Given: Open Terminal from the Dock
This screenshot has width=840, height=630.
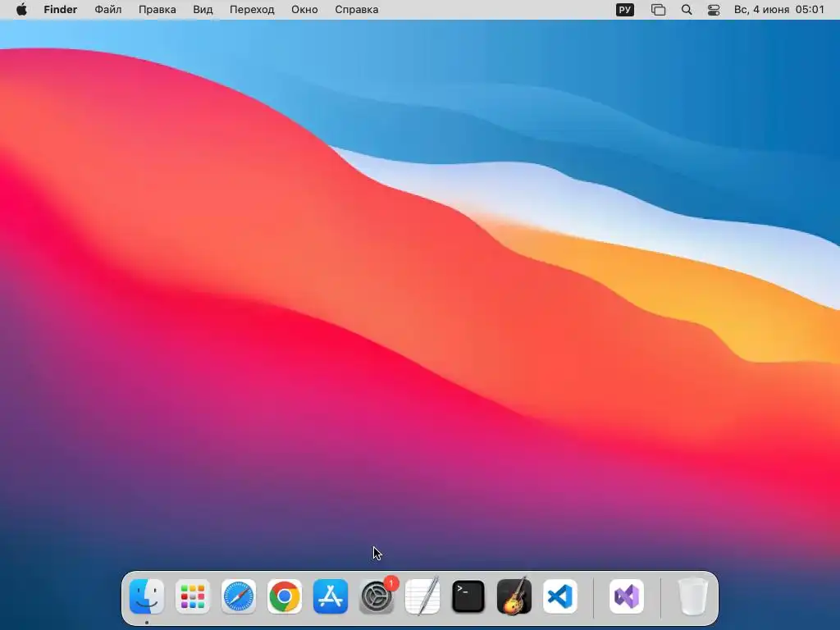Looking at the screenshot, I should (468, 596).
